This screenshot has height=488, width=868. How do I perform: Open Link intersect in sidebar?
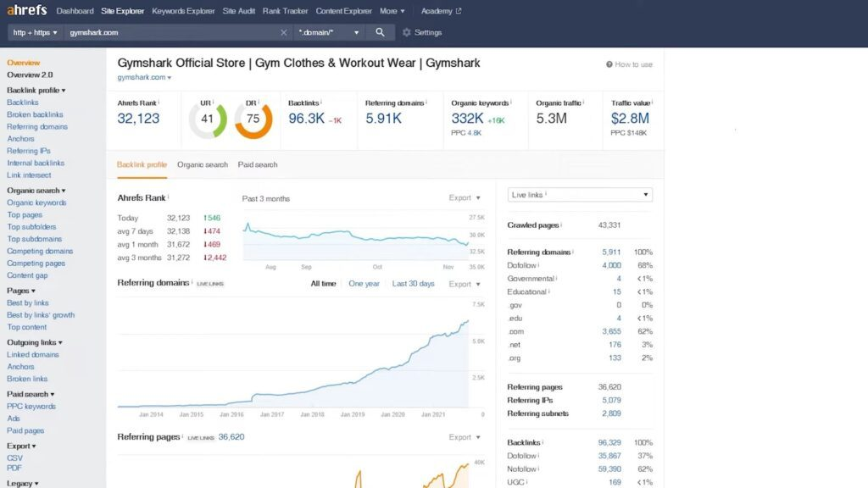29,175
